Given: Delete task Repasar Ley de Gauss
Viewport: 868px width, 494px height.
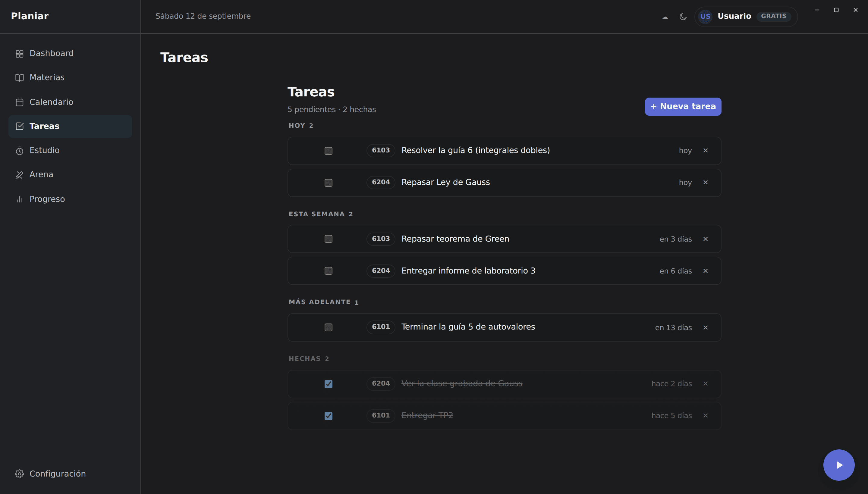Looking at the screenshot, I should [705, 182].
